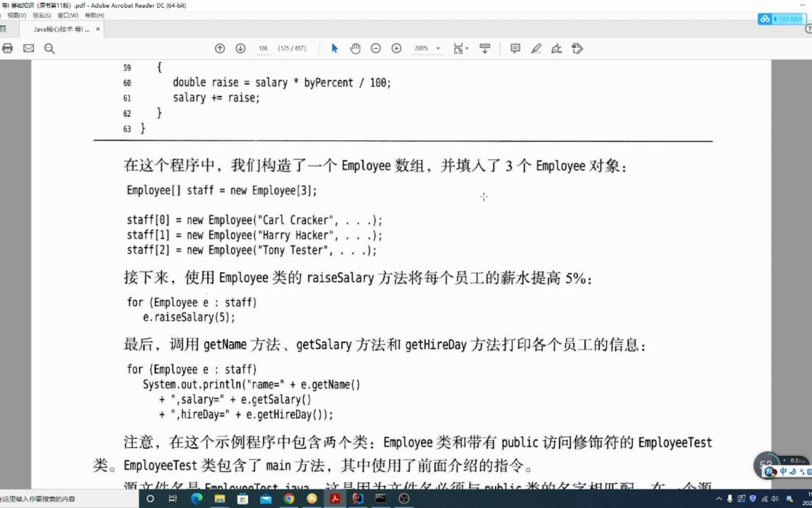Open the 视图(V) menu
812x508 pixels.
pyautogui.click(x=17, y=16)
